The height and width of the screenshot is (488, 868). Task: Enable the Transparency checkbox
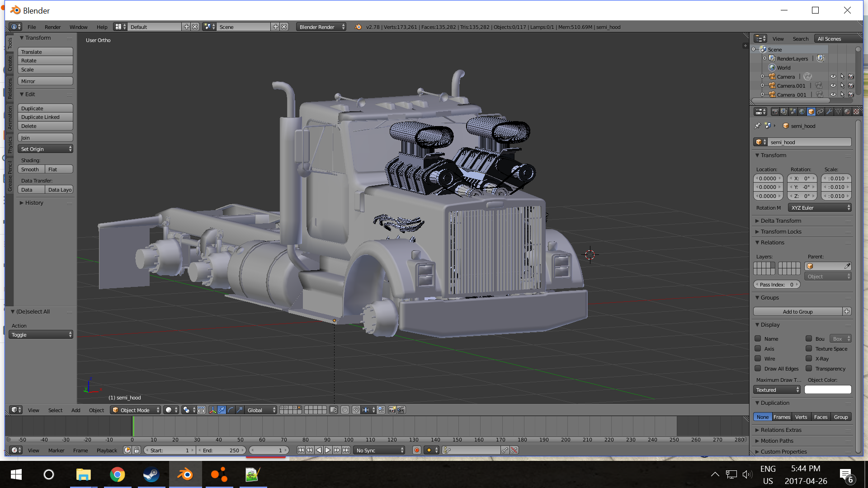[809, 368]
